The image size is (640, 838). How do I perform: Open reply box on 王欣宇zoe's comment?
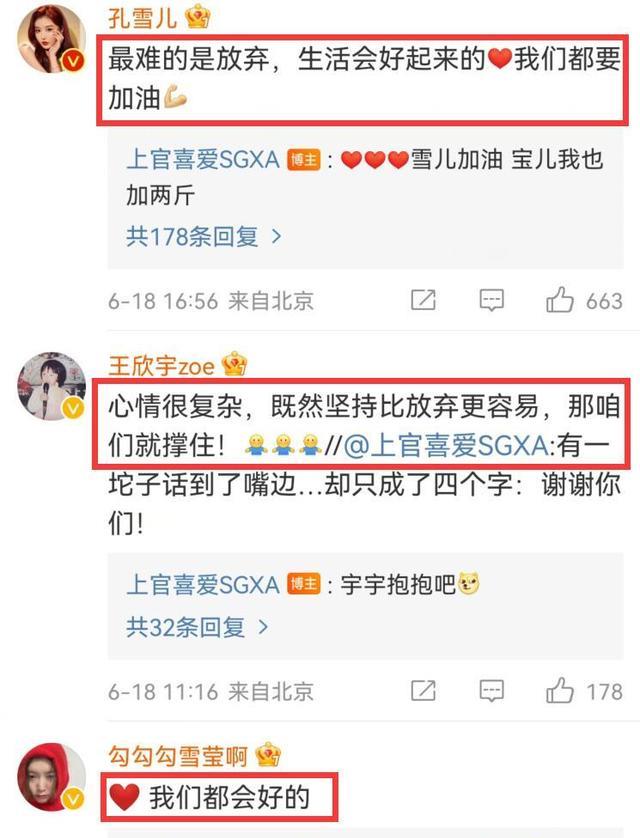coord(491,690)
